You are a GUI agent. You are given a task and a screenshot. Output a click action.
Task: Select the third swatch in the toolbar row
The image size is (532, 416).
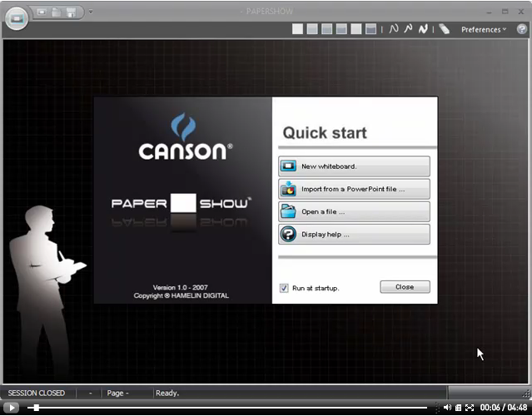(326, 29)
